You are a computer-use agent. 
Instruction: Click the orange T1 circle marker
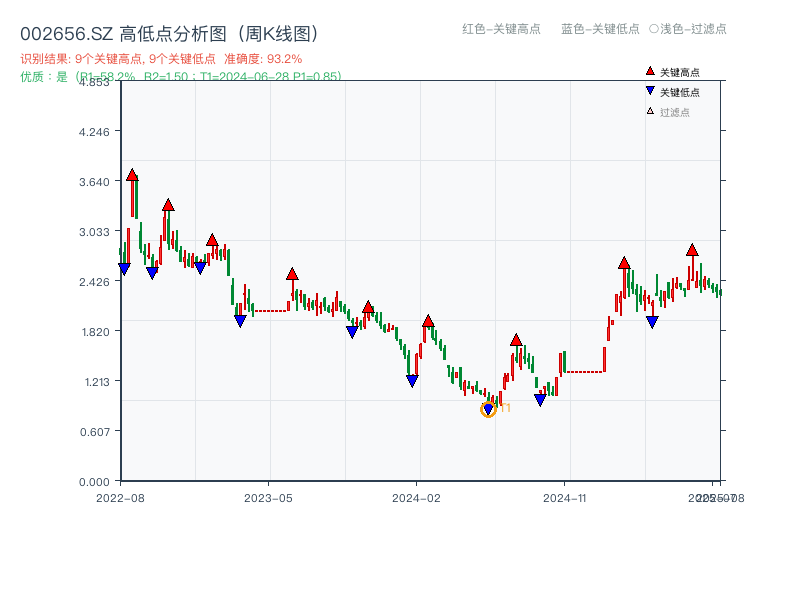pos(488,409)
